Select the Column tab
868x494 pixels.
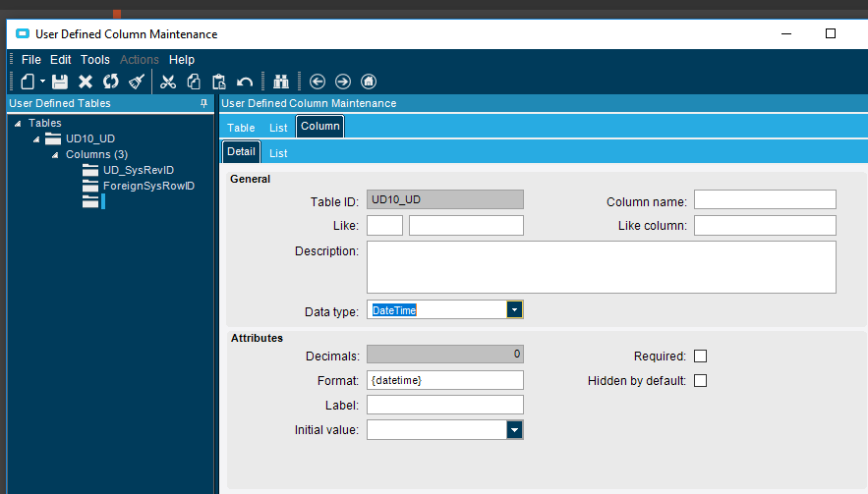tap(319, 126)
